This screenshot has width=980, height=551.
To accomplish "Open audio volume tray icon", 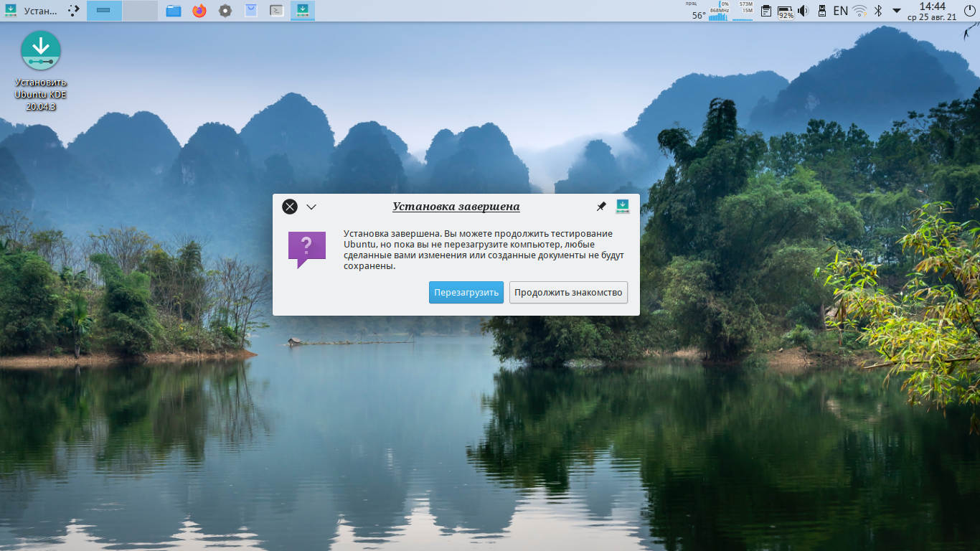I will [804, 11].
